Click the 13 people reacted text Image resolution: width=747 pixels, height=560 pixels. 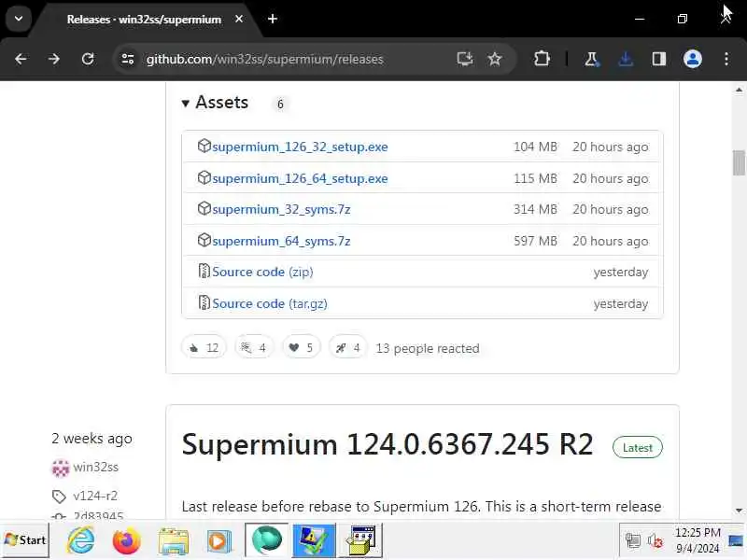[x=428, y=348]
